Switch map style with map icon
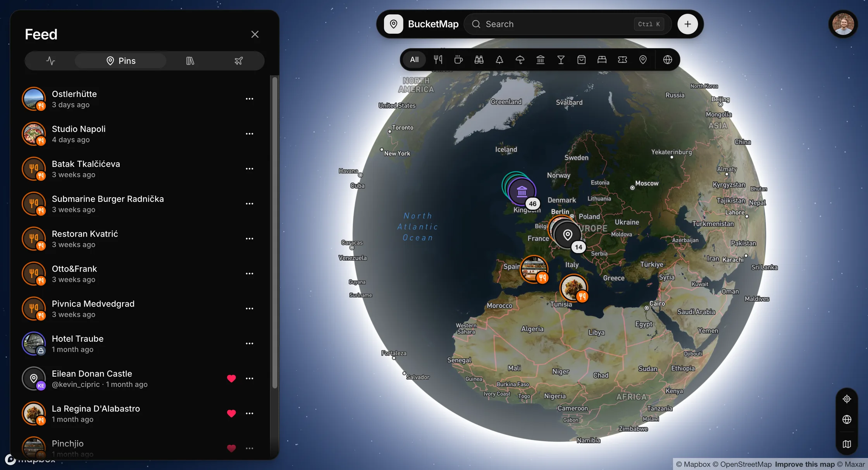This screenshot has height=470, width=868. point(847,444)
